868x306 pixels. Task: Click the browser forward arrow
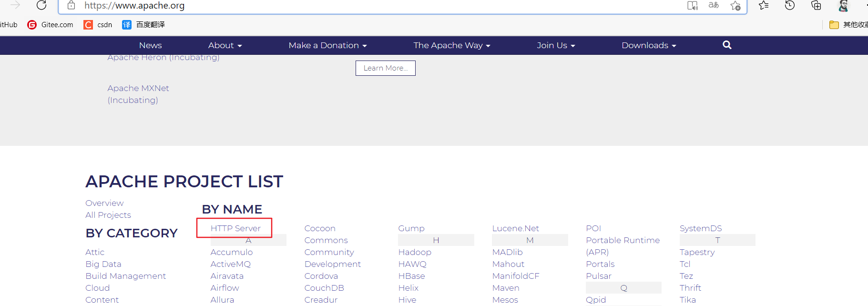pyautogui.click(x=15, y=5)
